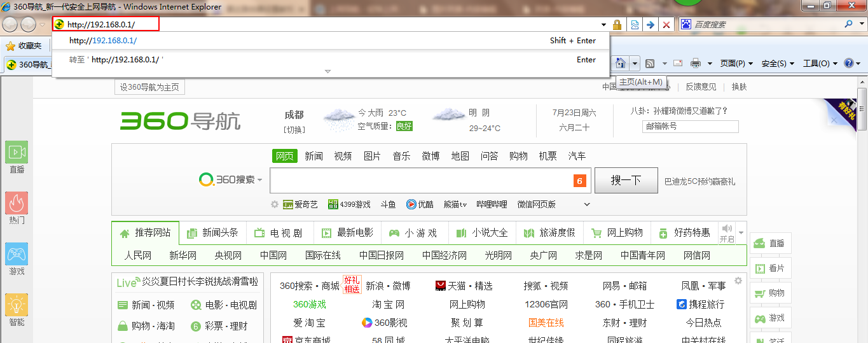Viewport: 868px width, 343px height.
Task: Select the 推荐网站 category tab
Action: [x=145, y=233]
